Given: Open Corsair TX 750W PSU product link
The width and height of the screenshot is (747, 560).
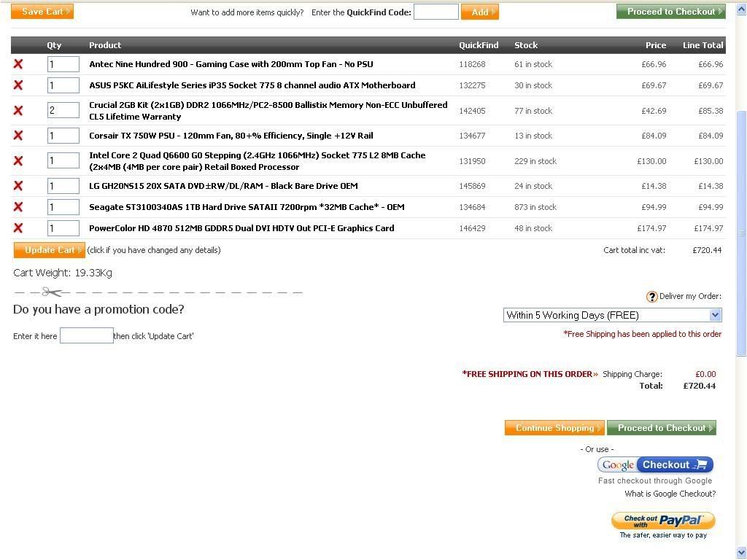Looking at the screenshot, I should pos(231,136).
